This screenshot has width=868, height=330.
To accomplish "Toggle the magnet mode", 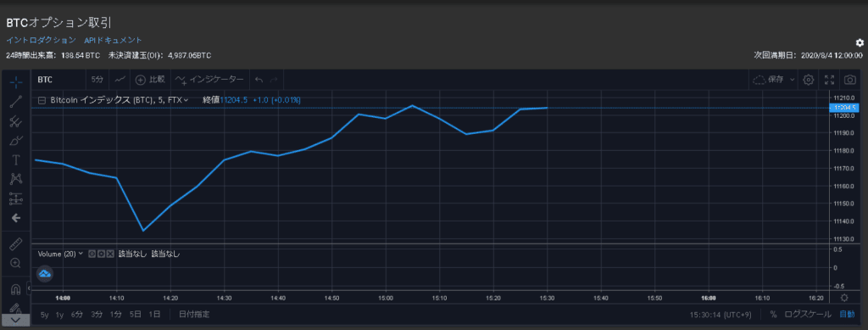I will tap(16, 289).
